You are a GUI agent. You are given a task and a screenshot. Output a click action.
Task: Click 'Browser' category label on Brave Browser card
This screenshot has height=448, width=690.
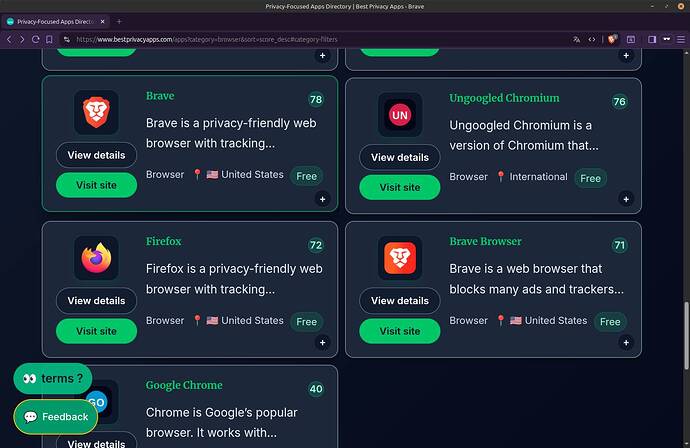click(x=469, y=320)
